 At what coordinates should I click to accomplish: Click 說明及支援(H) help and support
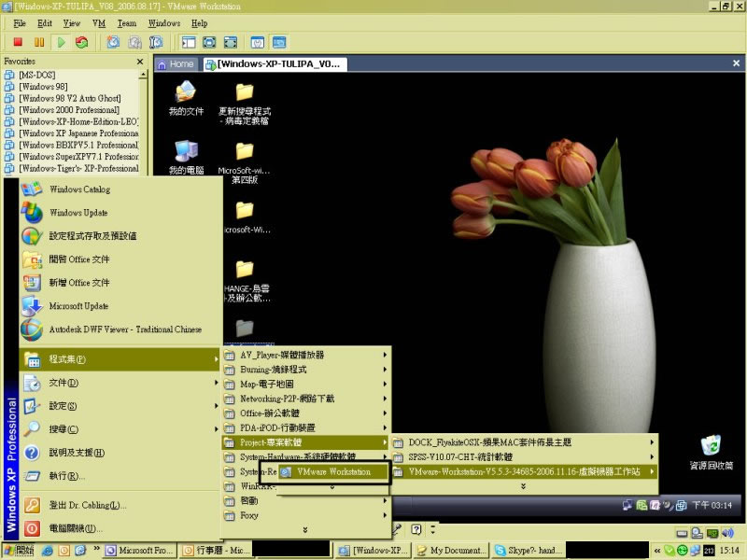coord(120,453)
